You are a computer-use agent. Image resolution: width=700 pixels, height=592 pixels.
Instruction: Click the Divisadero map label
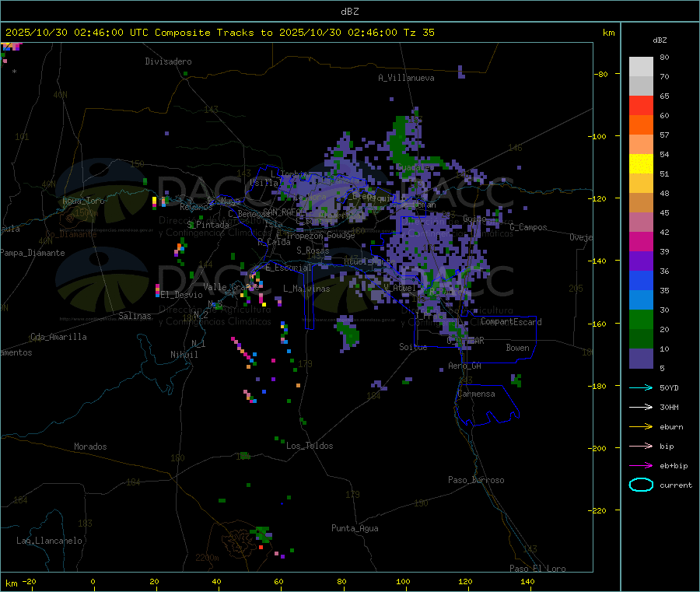click(x=168, y=61)
